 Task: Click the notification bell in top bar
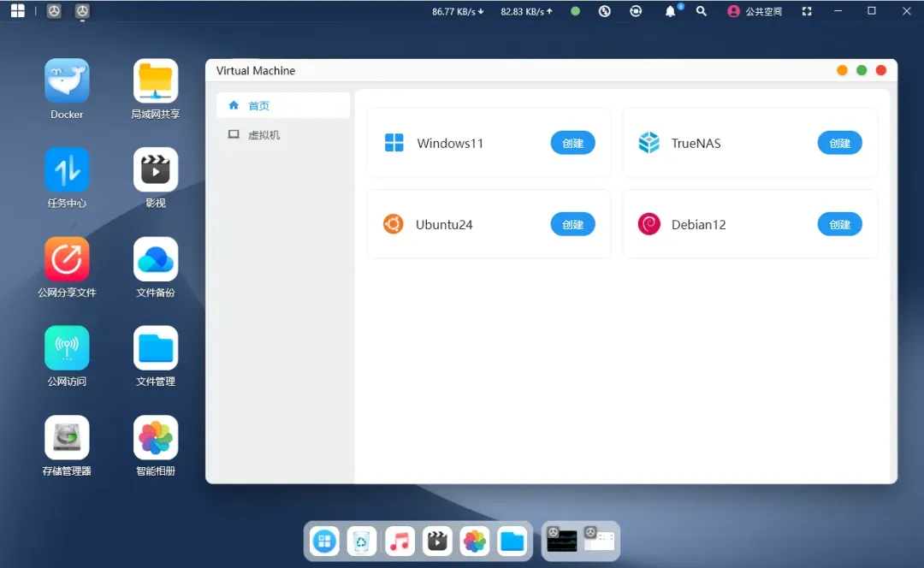click(671, 12)
